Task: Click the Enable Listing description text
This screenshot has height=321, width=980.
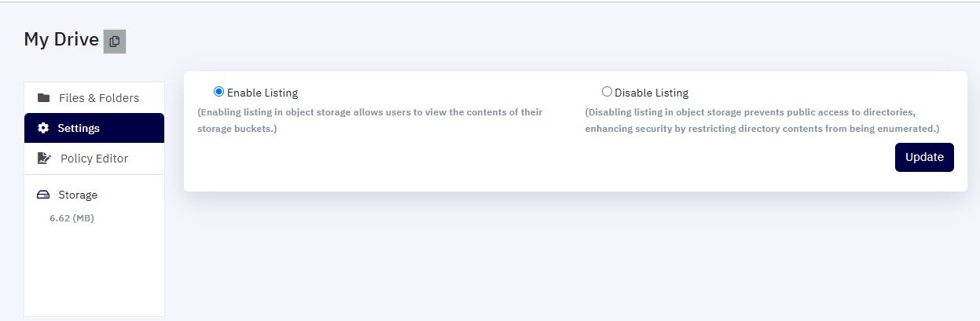Action: (370, 120)
